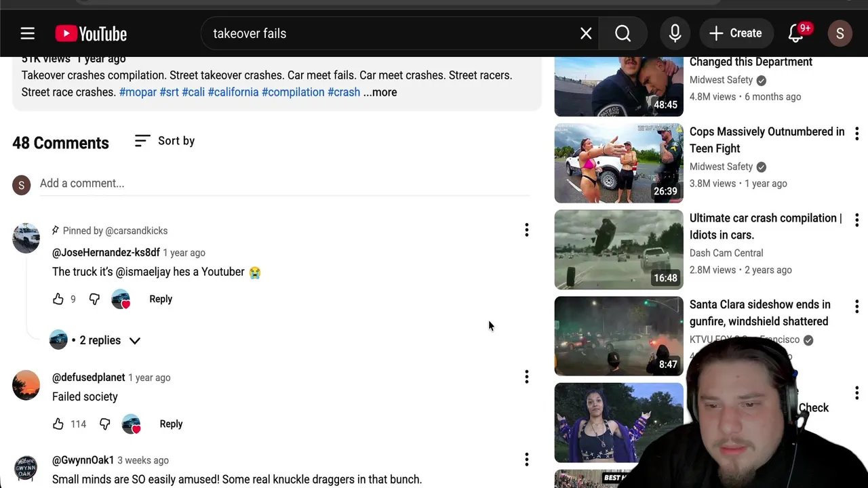
Task: Open @defusedplanet profile link
Action: coord(89,378)
